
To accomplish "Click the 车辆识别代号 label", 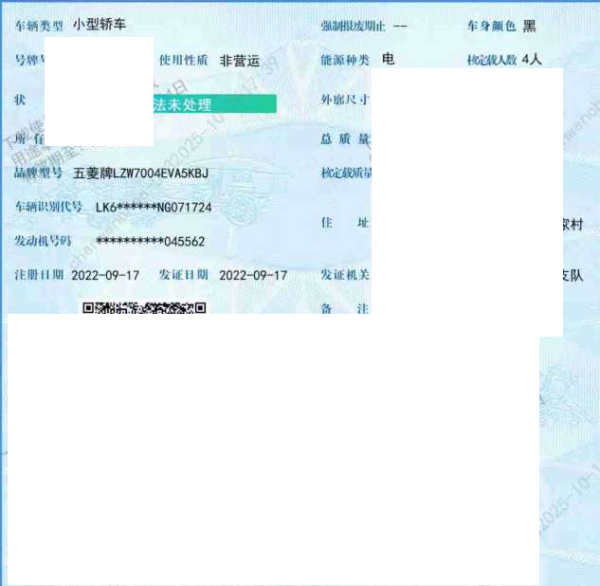I will [42, 207].
